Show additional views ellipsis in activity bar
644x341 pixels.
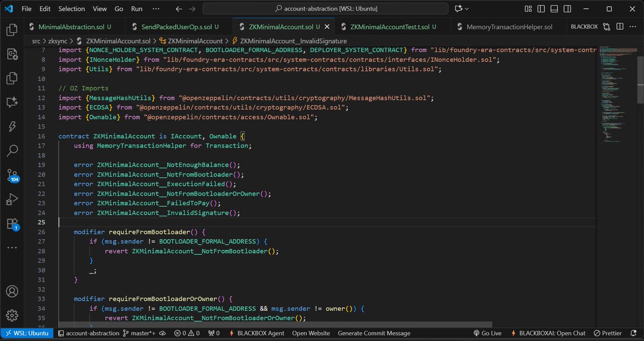[12, 248]
